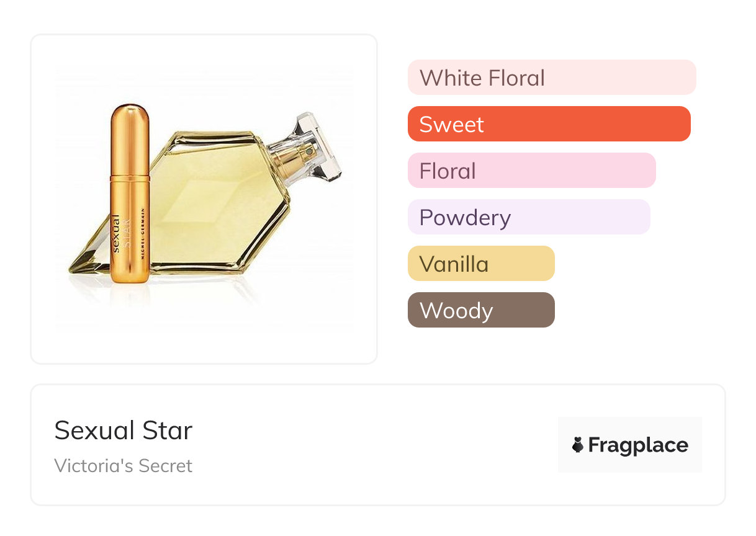Click the Fragplace perfume bottle logo icon
756x536 pixels.
[x=578, y=445]
